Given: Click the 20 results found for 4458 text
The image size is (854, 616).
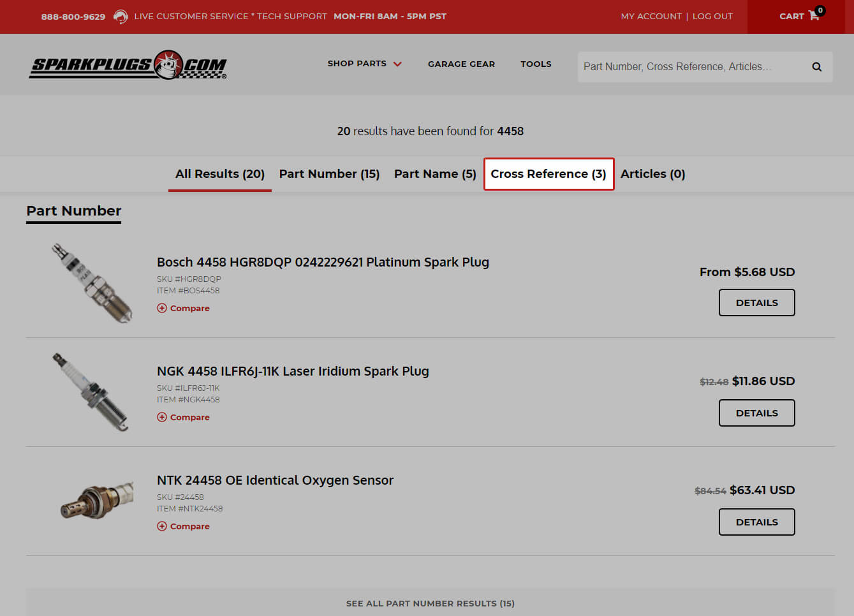Looking at the screenshot, I should click(x=431, y=131).
